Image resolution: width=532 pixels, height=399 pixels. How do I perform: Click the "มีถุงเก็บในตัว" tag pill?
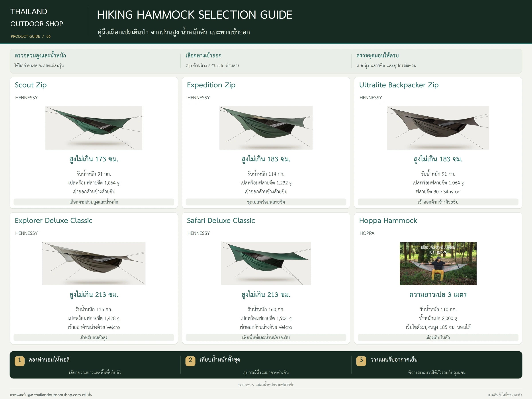click(438, 337)
